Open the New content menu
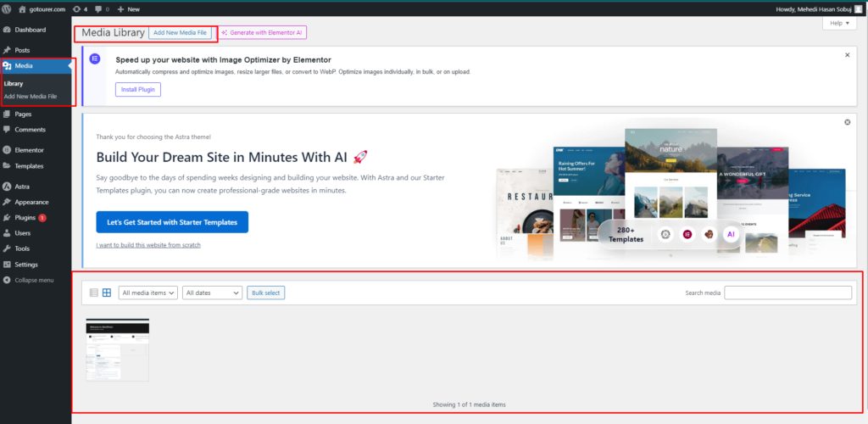 pos(129,9)
